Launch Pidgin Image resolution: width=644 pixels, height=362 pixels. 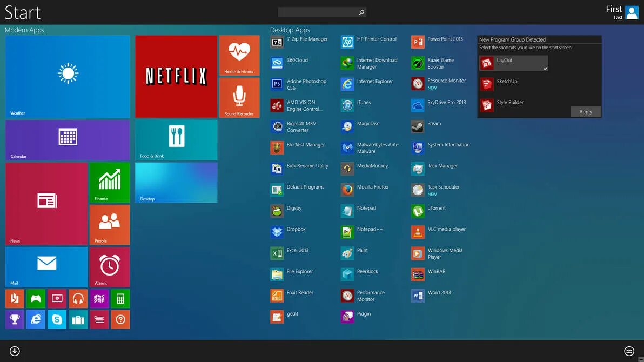pos(357,317)
